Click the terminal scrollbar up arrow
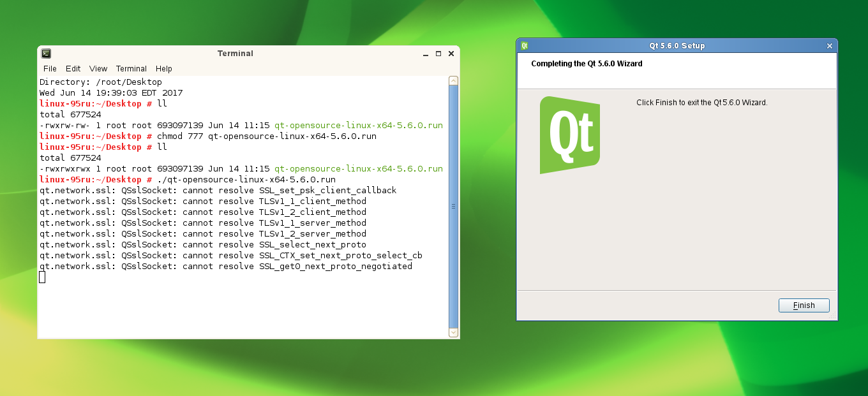This screenshot has width=868, height=396. 453,81
